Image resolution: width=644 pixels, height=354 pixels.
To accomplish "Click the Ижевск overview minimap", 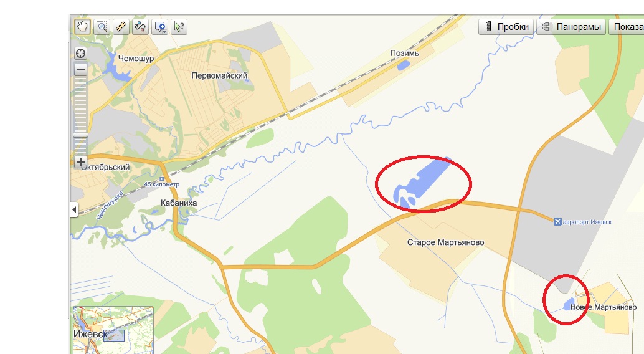I will point(113,330).
